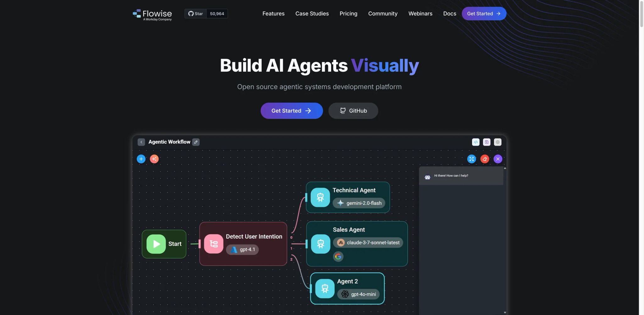Open Case Studies in the navigation
The width and height of the screenshot is (644, 315).
point(312,14)
